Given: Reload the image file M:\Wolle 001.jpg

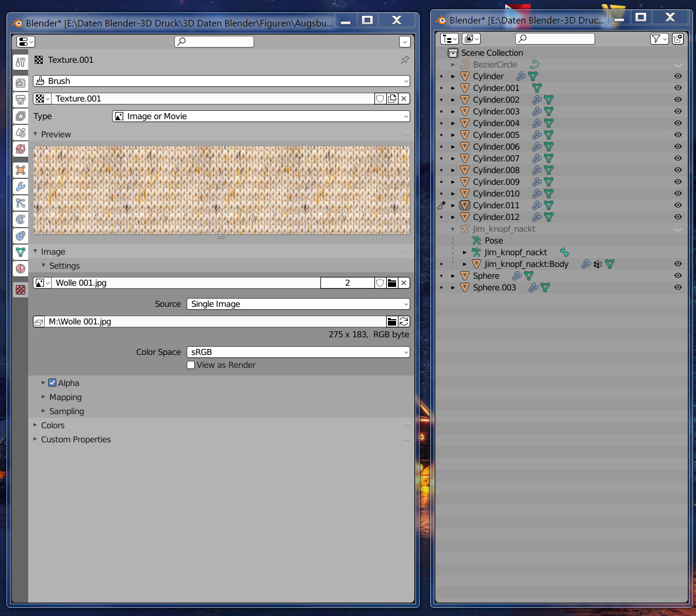Looking at the screenshot, I should (x=404, y=321).
